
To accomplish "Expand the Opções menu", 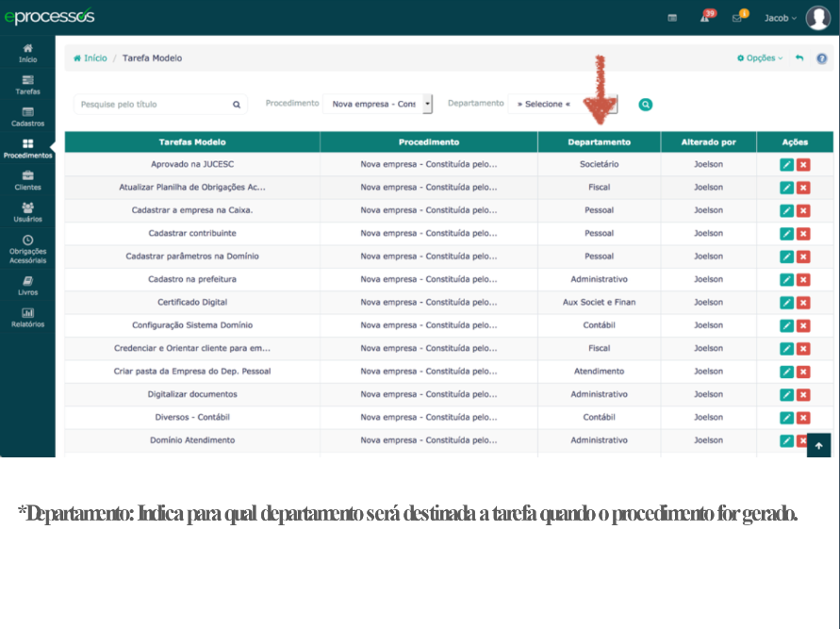I will pos(760,58).
